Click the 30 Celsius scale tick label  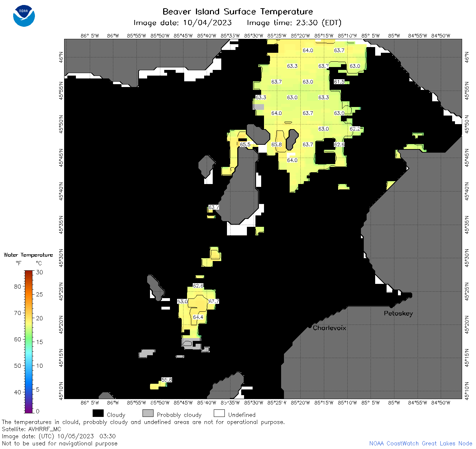click(x=40, y=272)
